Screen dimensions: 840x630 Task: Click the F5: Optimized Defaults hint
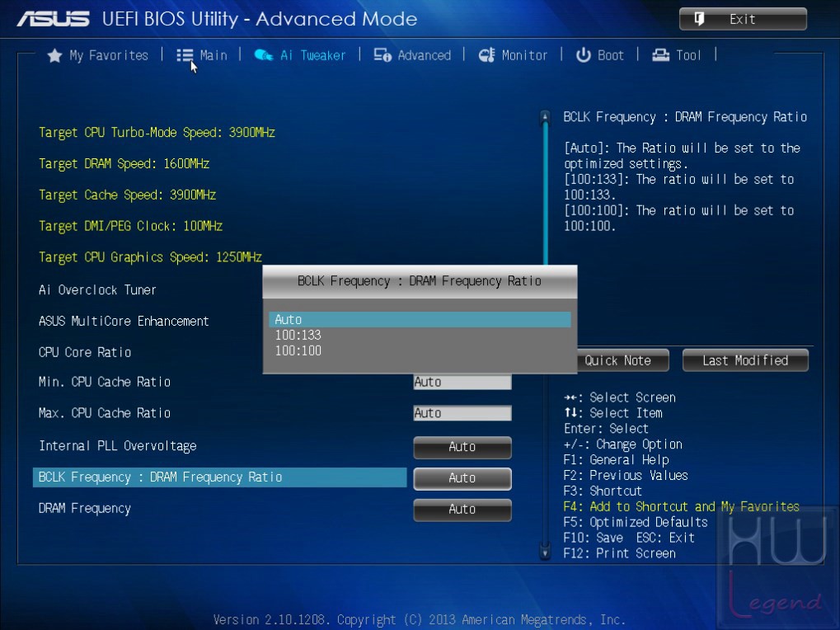(636, 522)
